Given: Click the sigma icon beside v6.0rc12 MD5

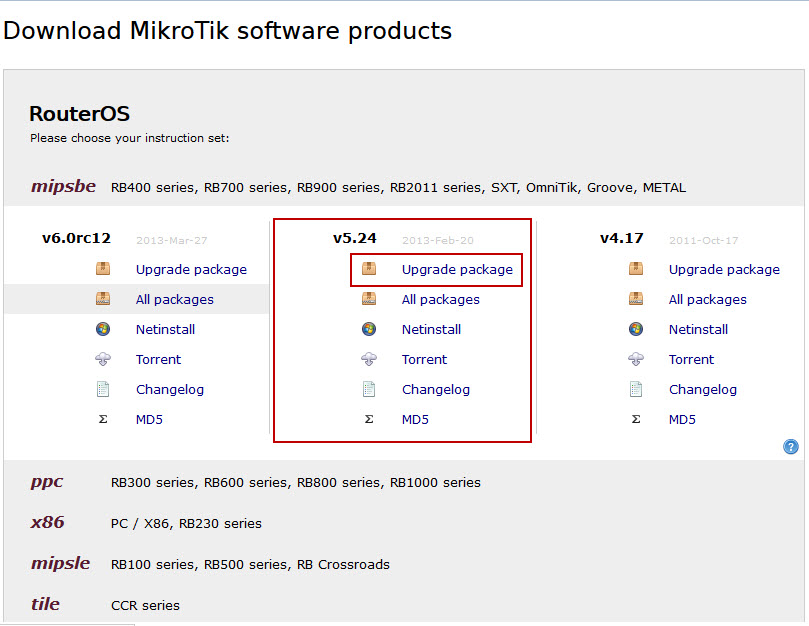Looking at the screenshot, I should [x=103, y=419].
